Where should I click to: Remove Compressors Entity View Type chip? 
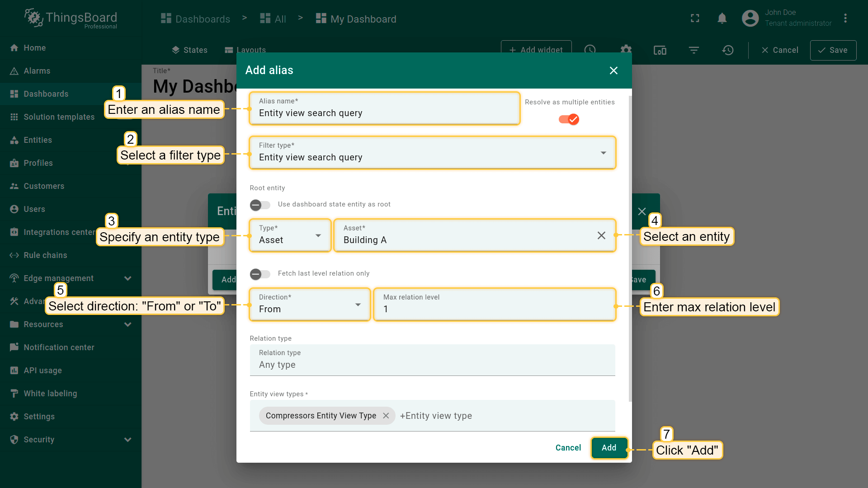pyautogui.click(x=386, y=416)
